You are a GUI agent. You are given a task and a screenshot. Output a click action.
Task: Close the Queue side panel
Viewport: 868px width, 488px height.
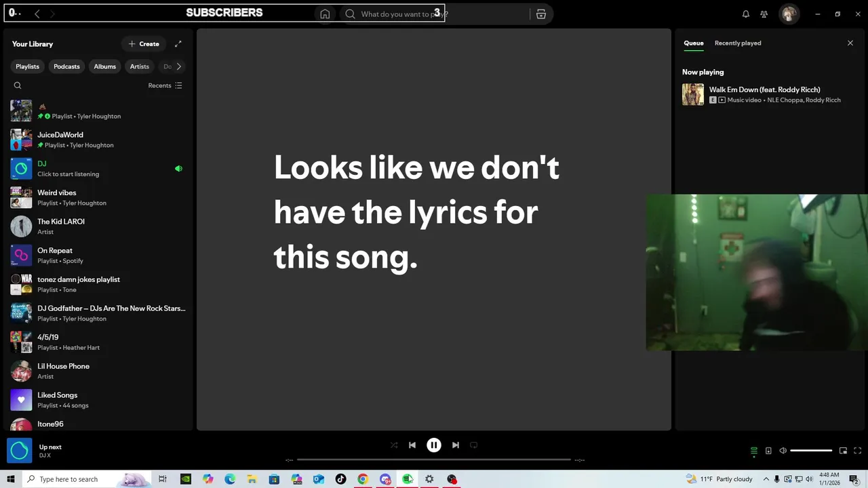850,43
